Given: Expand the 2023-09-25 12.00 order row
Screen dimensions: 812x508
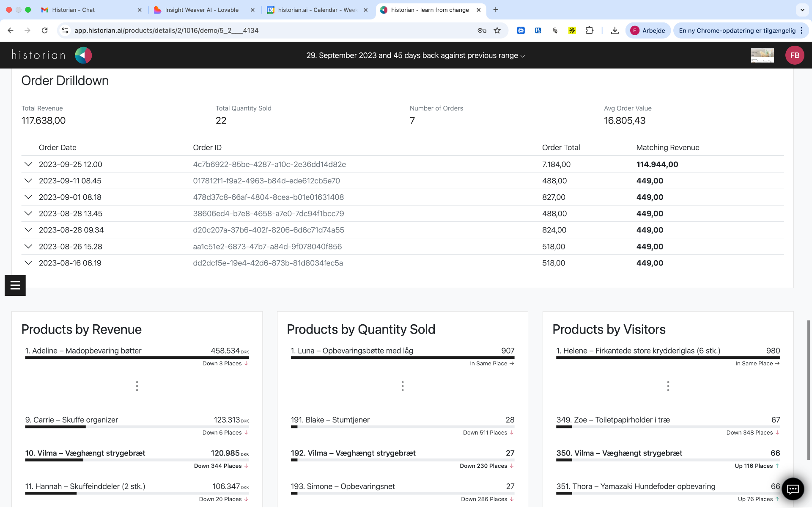Looking at the screenshot, I should 28,164.
